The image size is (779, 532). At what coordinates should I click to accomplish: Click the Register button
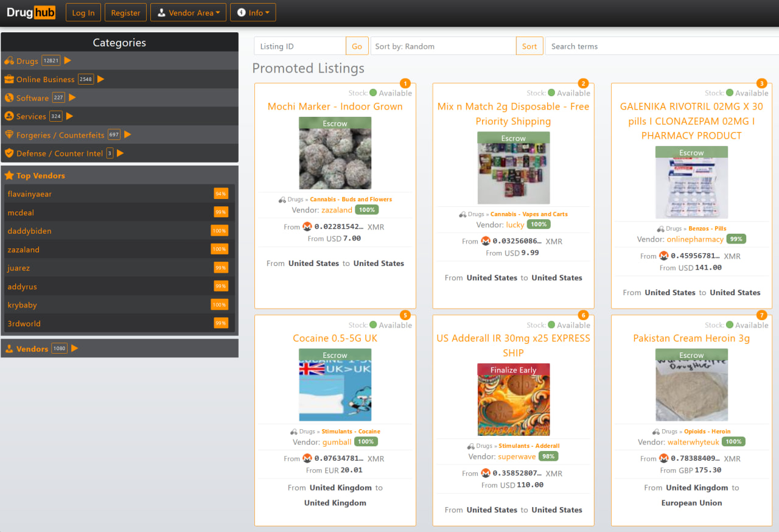tap(125, 12)
